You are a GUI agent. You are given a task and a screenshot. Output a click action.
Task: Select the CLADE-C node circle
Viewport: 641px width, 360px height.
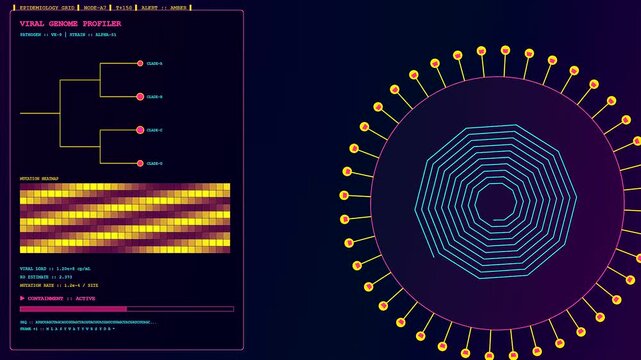140,130
